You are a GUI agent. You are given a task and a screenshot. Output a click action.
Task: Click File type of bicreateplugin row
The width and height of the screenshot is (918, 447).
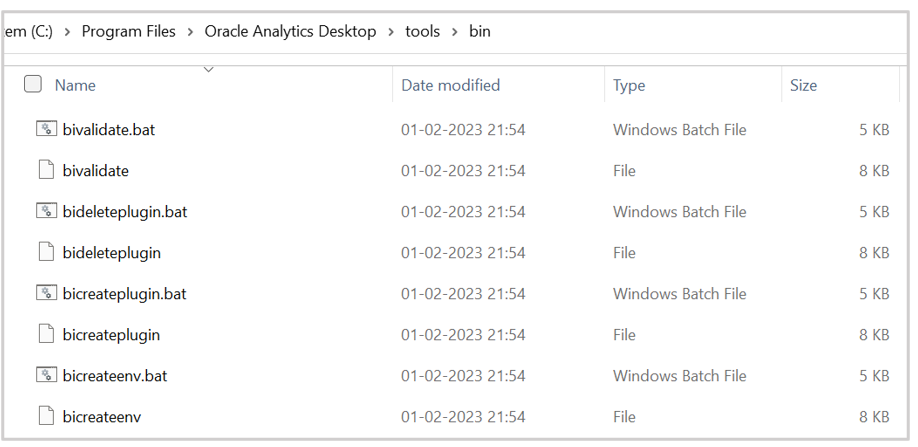tap(624, 334)
